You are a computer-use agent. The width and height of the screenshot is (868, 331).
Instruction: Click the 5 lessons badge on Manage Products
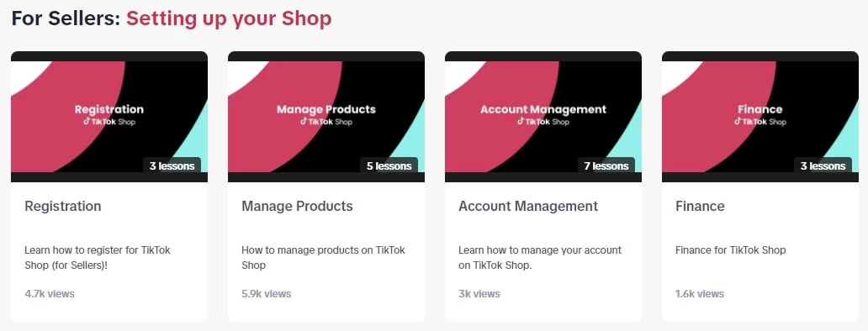(389, 165)
